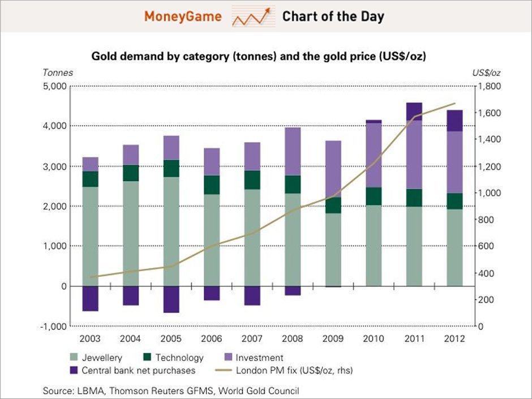Click the Chart of the Day heading
This screenshot has width=532, height=399.
click(333, 16)
